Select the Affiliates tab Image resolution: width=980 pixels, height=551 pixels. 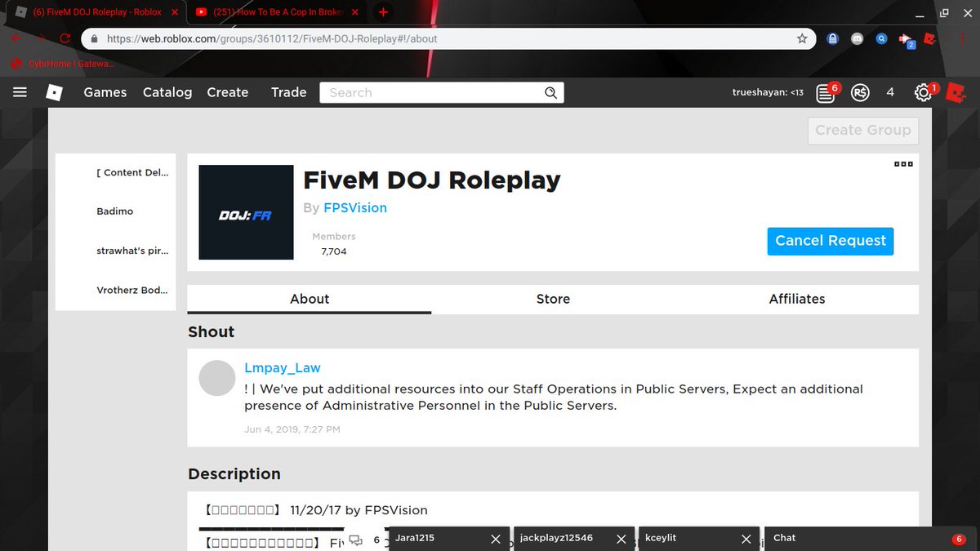click(x=797, y=299)
